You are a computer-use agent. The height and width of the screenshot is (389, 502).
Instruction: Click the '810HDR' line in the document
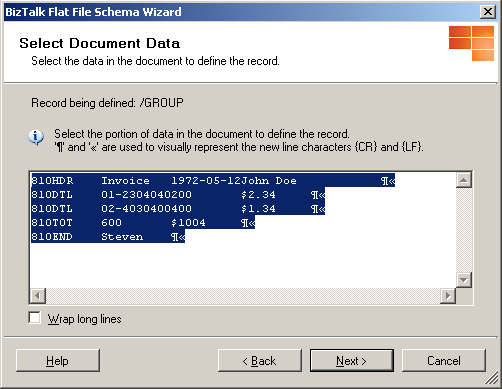[213, 180]
